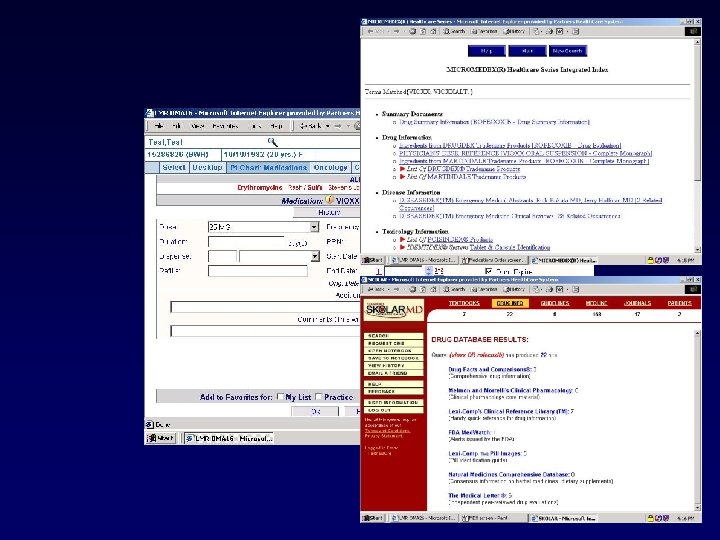This screenshot has width=720, height=540.
Task: Open the Dose 25 MG dropdown
Action: coord(314,227)
